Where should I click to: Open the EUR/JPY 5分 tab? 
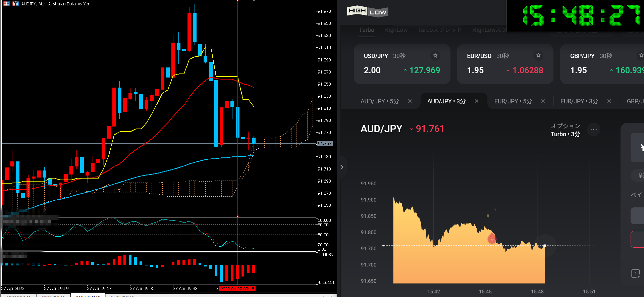coord(513,101)
